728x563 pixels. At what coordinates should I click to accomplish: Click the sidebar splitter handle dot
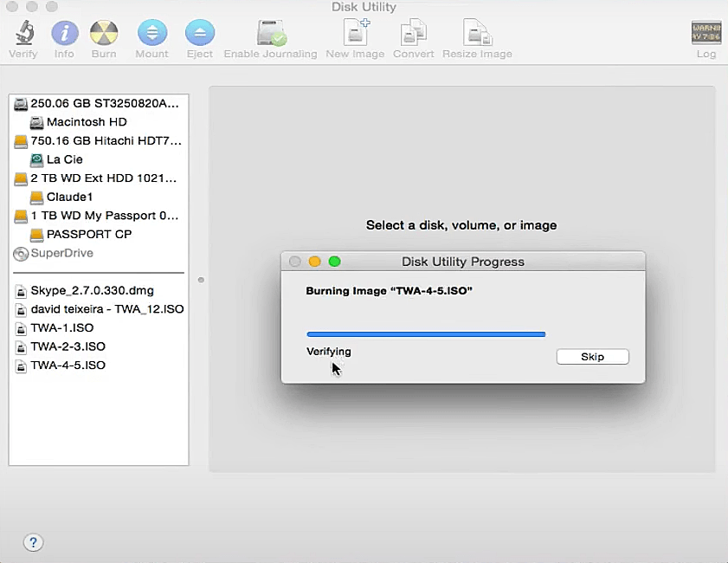201,280
